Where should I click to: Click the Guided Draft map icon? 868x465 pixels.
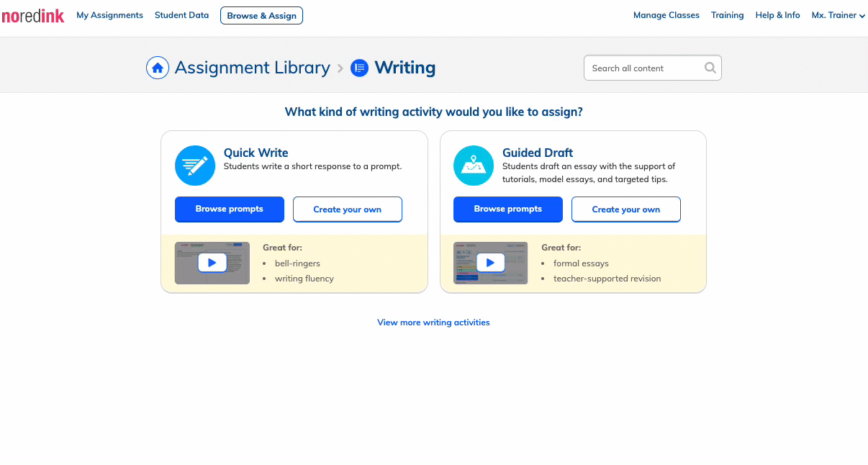474,166
